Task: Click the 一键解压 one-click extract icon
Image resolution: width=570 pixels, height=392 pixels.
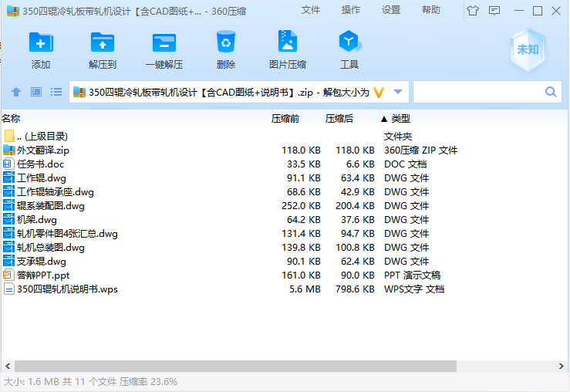Action: pos(164,42)
